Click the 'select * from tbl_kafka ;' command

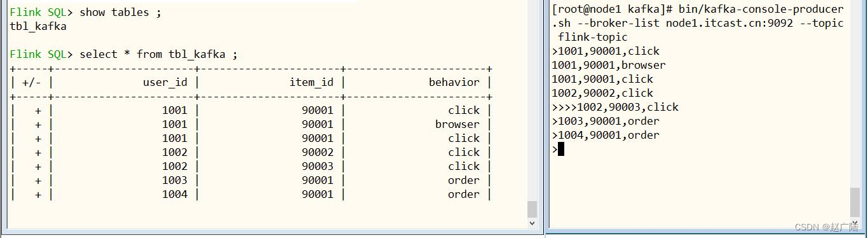coord(158,54)
